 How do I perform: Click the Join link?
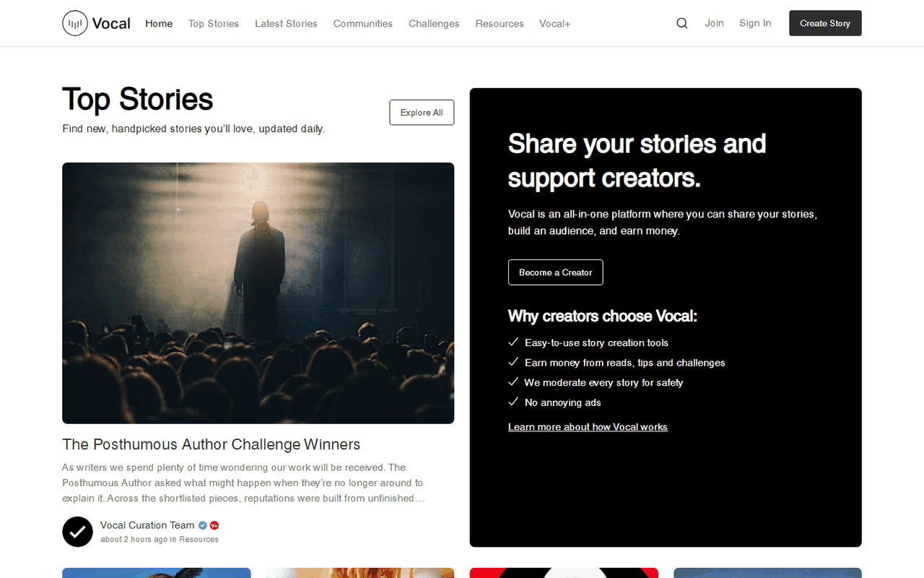point(715,23)
